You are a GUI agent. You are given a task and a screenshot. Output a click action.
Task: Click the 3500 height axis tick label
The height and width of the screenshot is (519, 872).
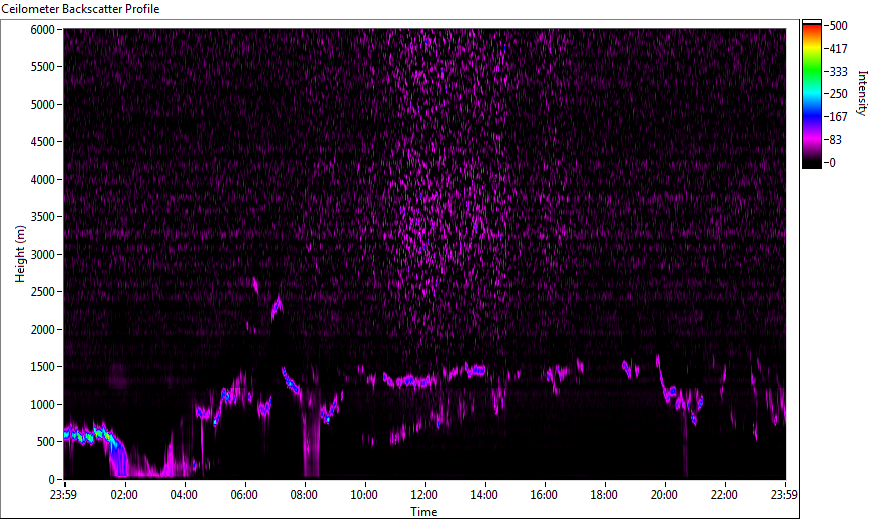[42, 217]
